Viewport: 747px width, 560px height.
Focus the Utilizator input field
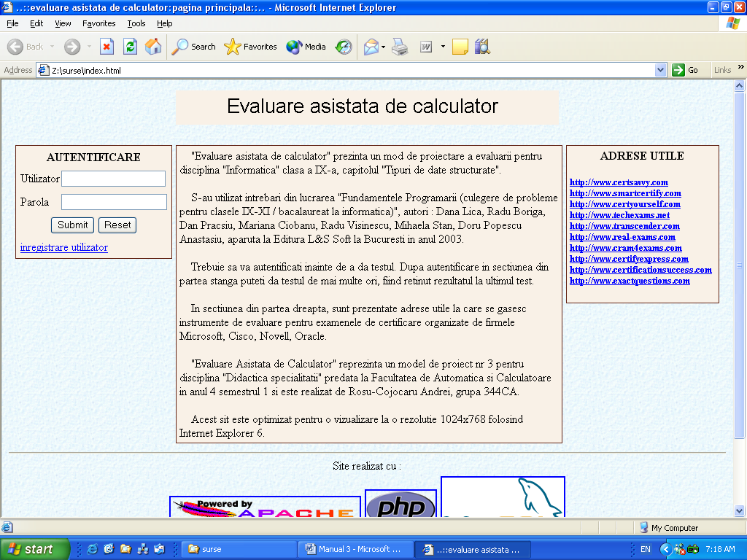(113, 179)
